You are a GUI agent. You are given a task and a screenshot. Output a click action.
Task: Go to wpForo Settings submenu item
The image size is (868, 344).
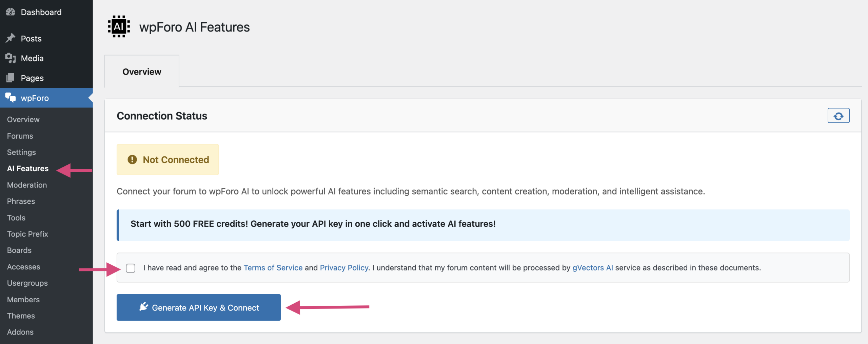tap(21, 152)
